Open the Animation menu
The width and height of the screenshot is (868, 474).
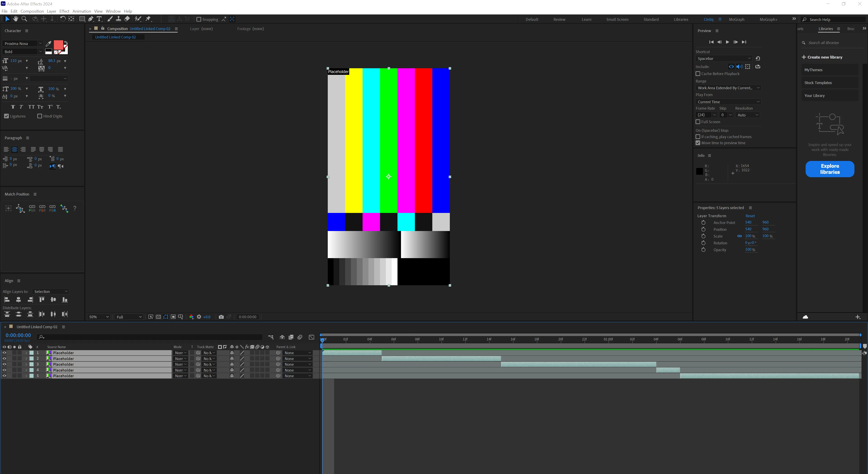click(82, 11)
